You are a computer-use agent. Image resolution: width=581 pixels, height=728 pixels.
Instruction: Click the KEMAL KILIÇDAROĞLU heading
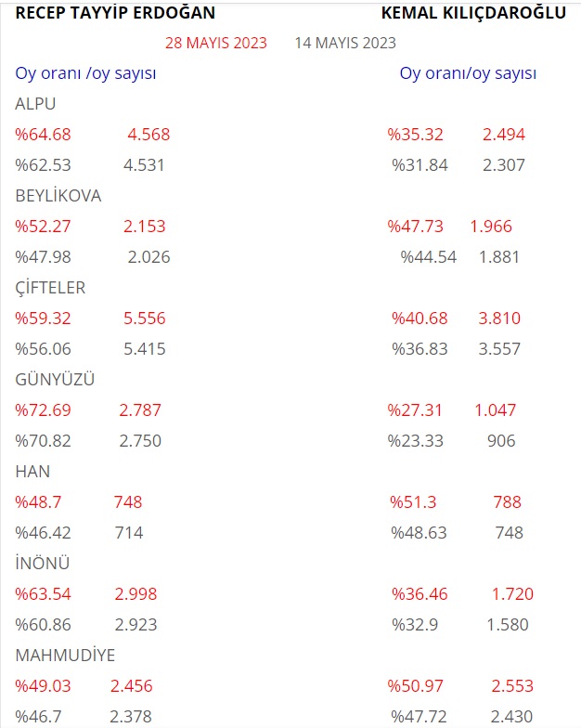point(473,13)
